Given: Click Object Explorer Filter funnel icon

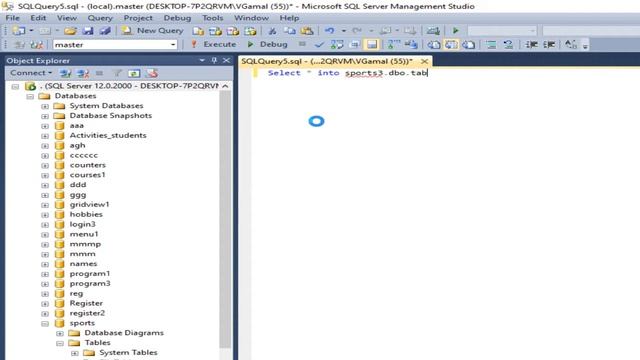Looking at the screenshot, I should coord(117,73).
